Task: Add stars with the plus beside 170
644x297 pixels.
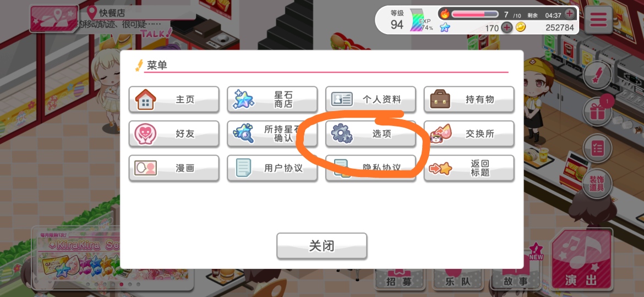Action: pyautogui.click(x=507, y=28)
